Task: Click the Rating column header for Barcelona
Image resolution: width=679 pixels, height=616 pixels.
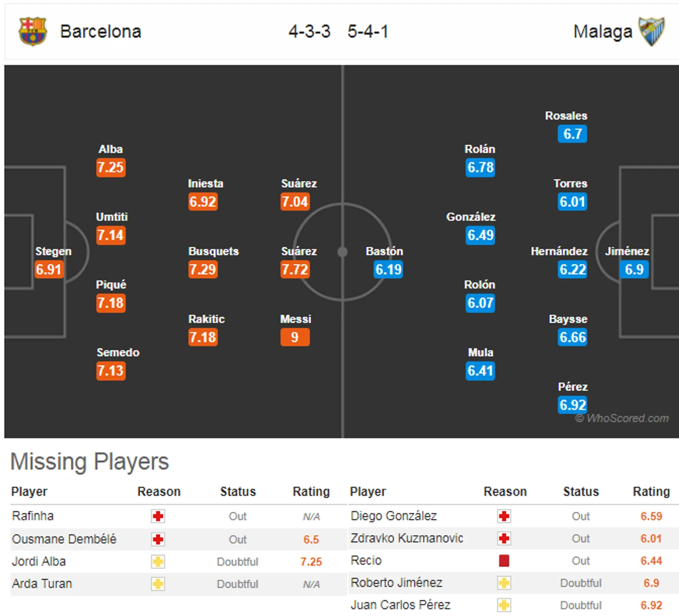Action: 311,491
